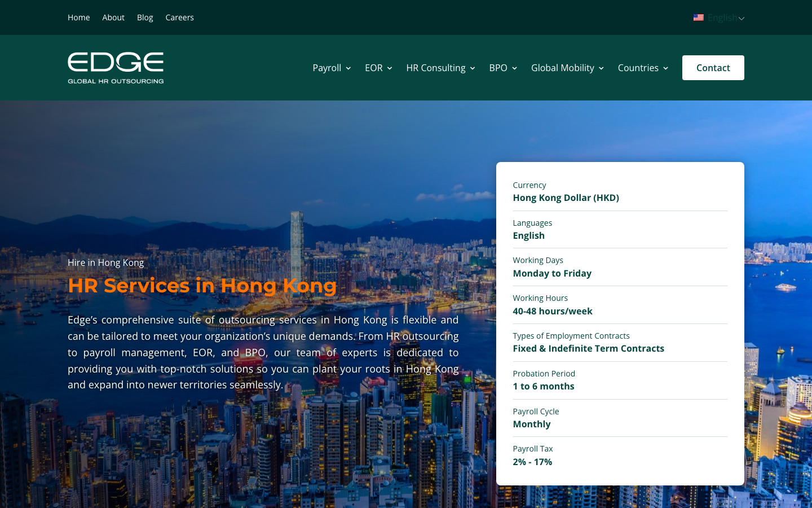Click the Monday to Friday value
Viewport: 812px width, 508px height.
click(x=552, y=273)
